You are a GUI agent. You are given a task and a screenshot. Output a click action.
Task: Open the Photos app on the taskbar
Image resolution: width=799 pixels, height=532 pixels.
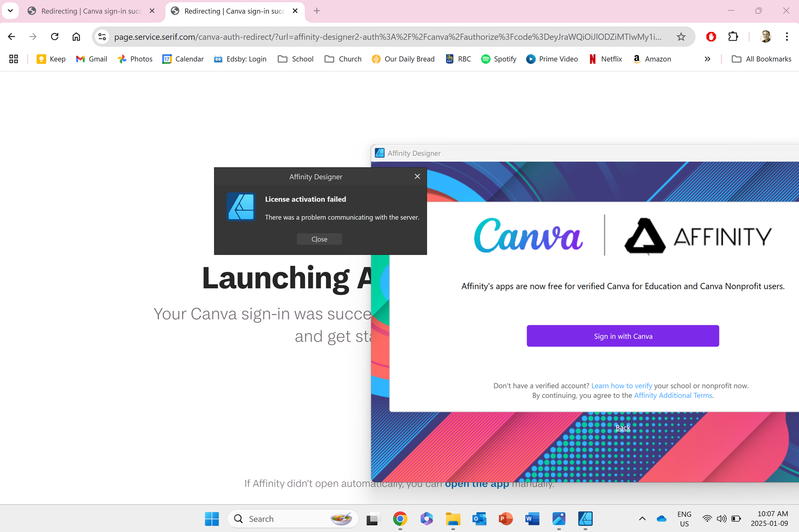(x=559, y=519)
